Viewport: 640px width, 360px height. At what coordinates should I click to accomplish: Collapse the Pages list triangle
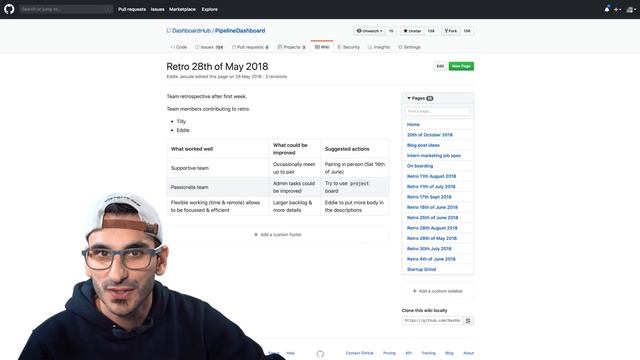[x=409, y=98]
